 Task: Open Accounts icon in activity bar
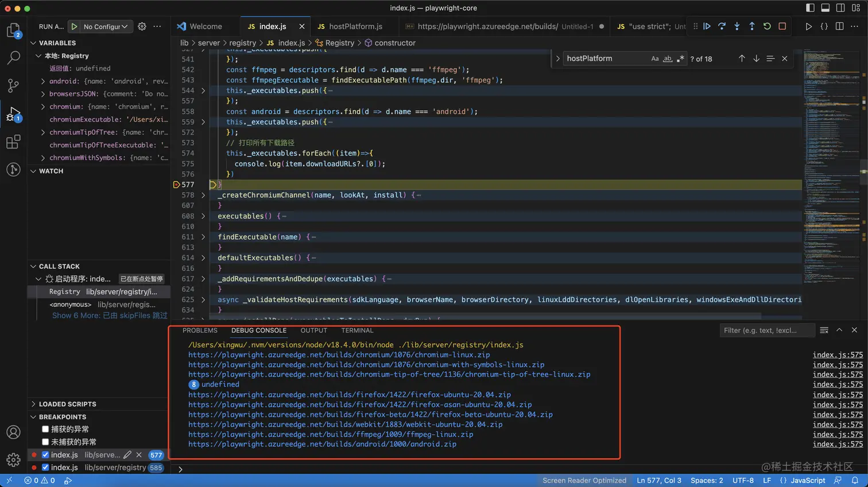coord(13,433)
